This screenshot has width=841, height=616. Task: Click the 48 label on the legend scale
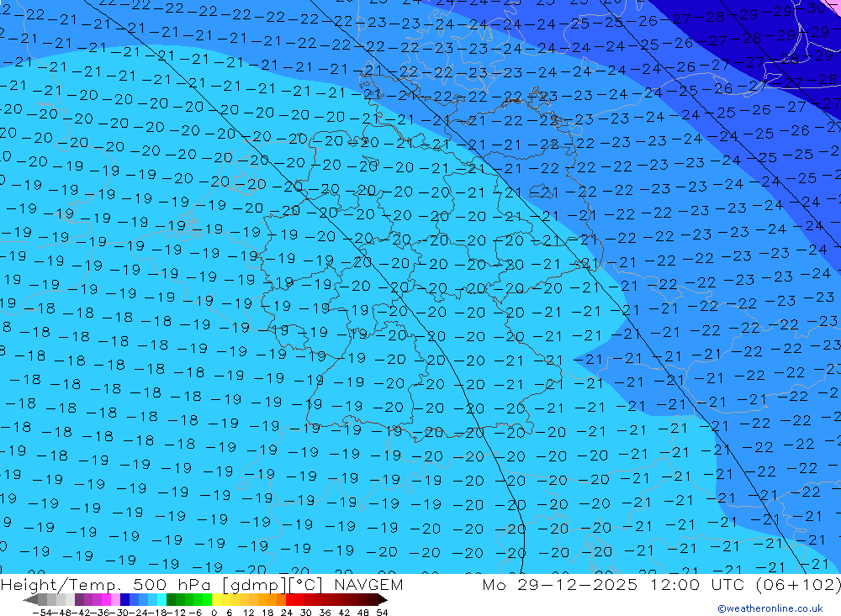click(363, 612)
